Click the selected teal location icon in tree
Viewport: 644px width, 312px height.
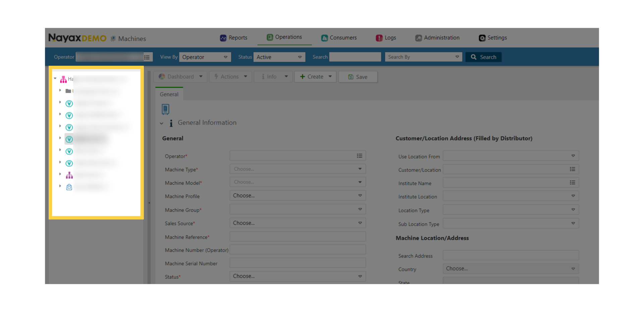[x=69, y=139]
